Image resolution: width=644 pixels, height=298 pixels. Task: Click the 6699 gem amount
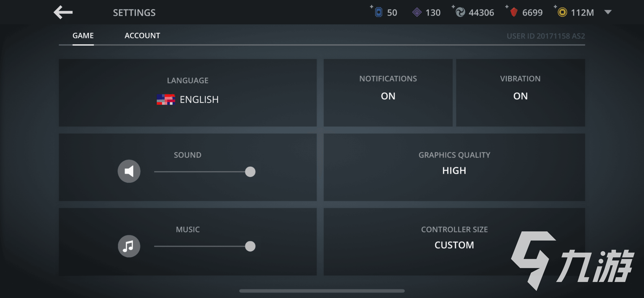pos(532,13)
